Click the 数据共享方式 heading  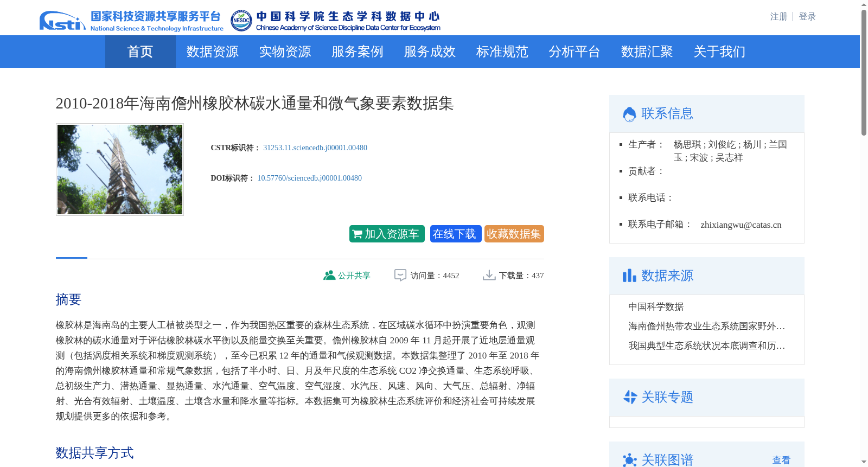94,453
